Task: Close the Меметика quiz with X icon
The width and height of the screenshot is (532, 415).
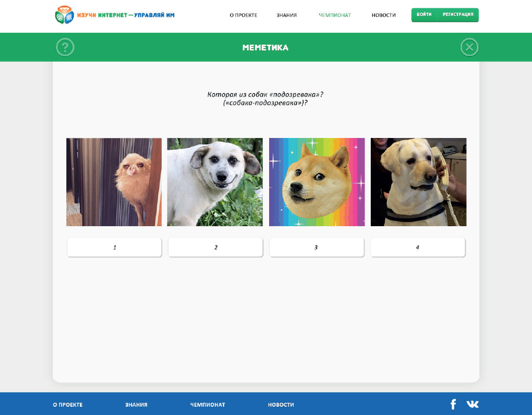Action: tap(469, 47)
